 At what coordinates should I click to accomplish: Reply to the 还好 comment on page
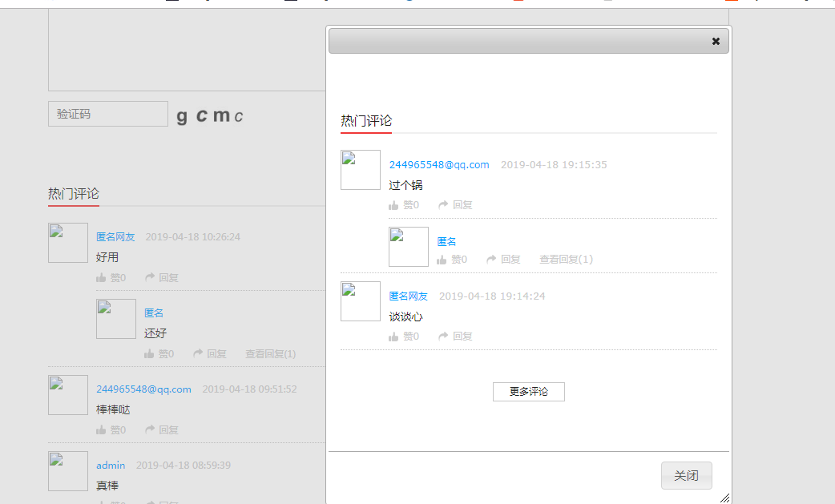[x=210, y=354]
